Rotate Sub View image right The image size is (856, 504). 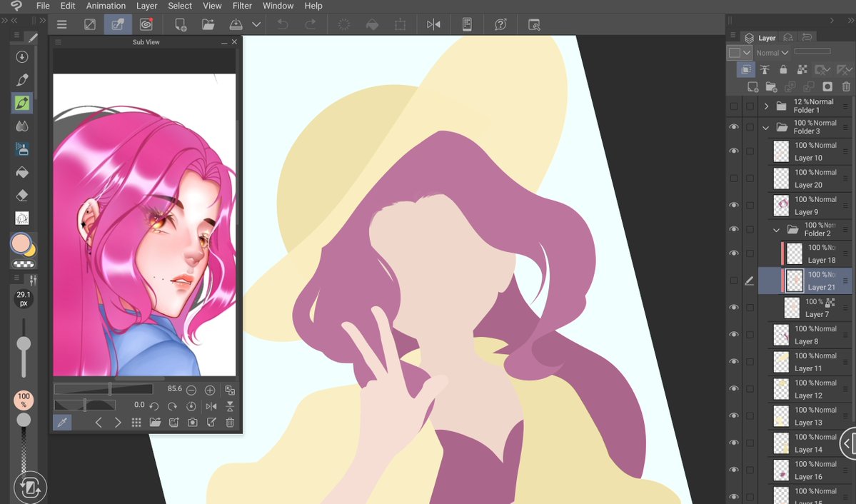(173, 406)
